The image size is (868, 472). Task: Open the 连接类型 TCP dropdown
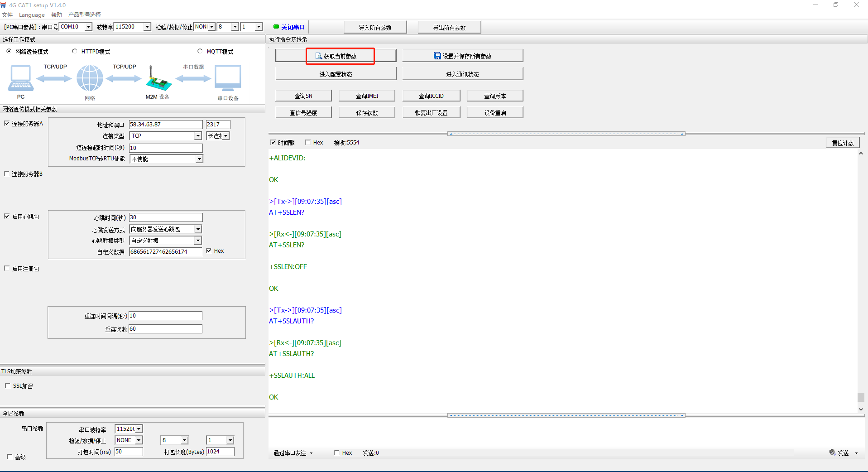[198, 136]
